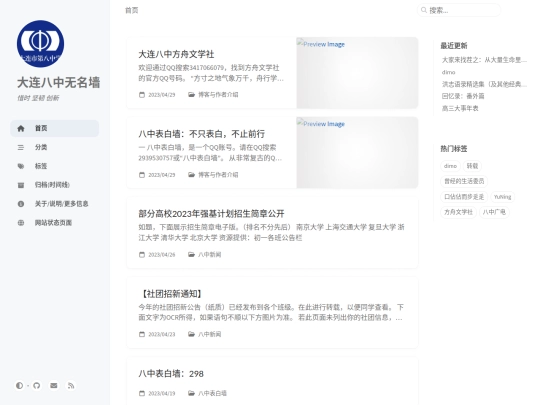Image resolution: width=540 pixels, height=405 pixels.
Task: Click site title 大连八中无名墙
Action: pyautogui.click(x=59, y=83)
